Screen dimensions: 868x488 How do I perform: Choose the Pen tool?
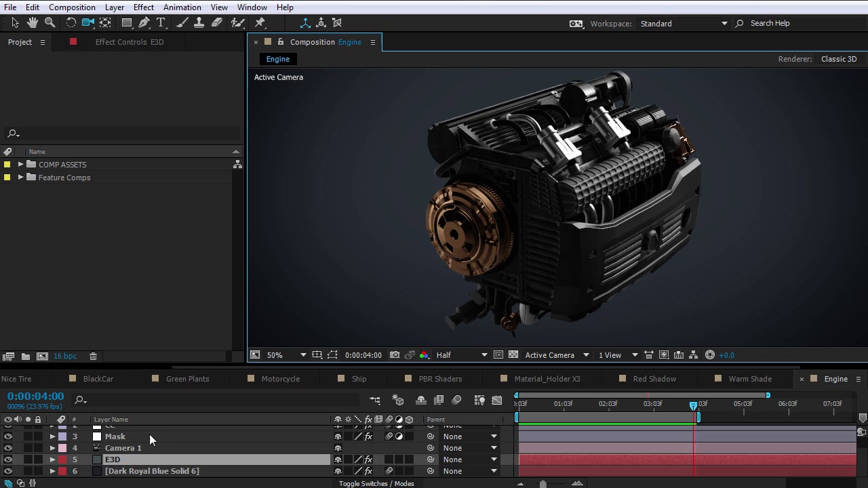point(144,22)
